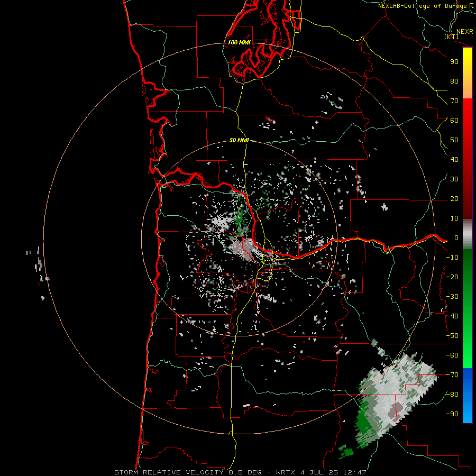Viewport: 476px width, 476px height.
Task: Click the NEXR label above the color scale
Action: 464,32
